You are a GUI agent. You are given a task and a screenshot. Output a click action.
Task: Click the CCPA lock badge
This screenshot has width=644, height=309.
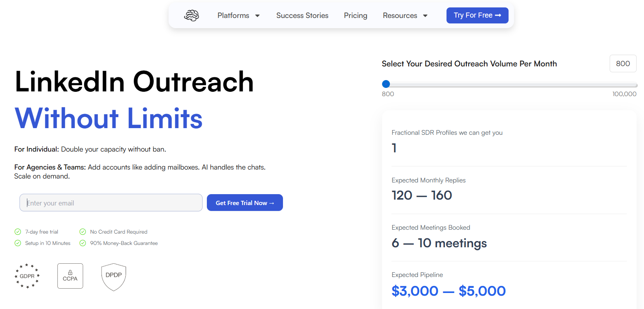[x=70, y=276]
